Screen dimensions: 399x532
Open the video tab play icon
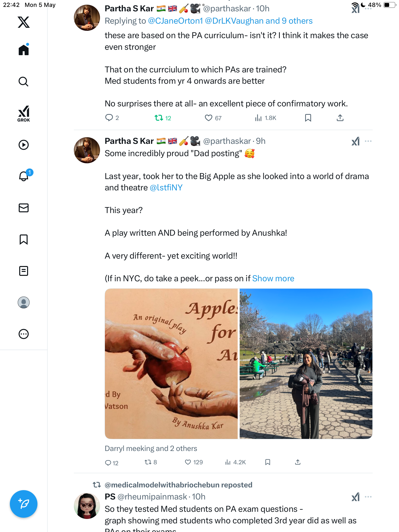click(24, 145)
